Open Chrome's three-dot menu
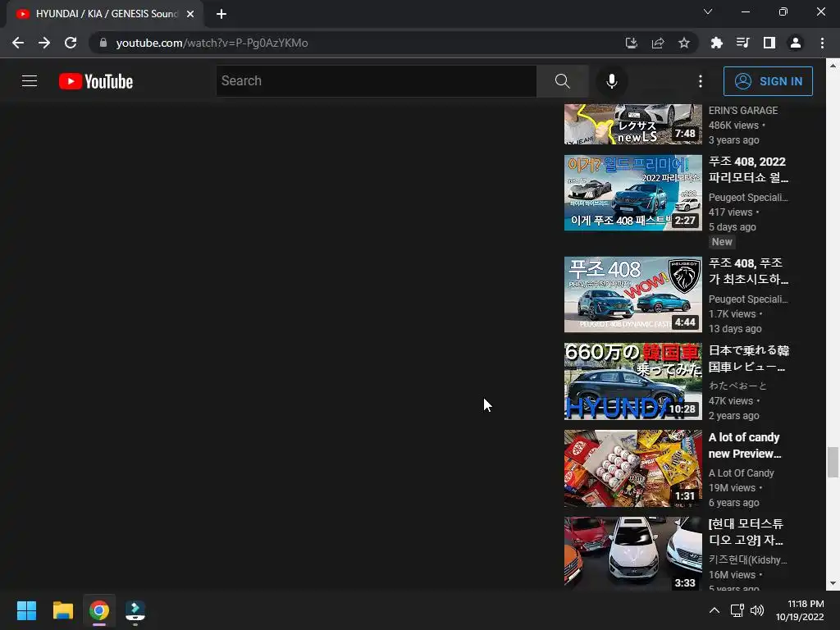Screen dimensions: 840x630 [x=822, y=43]
